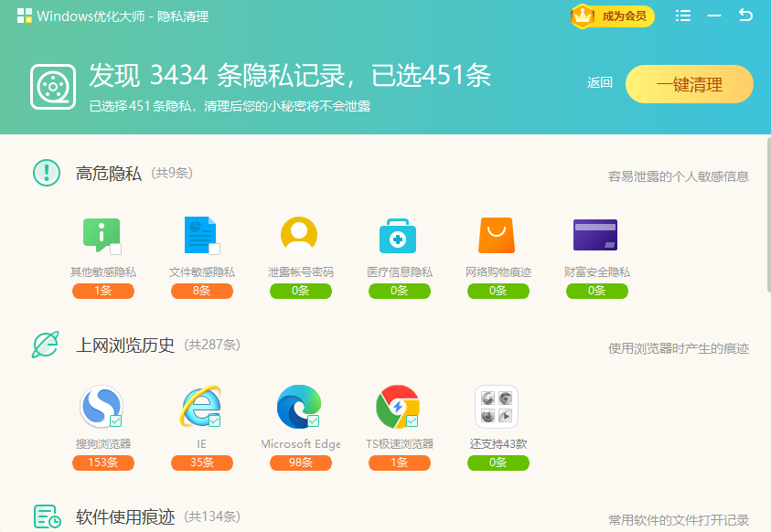Click the Microsoft Edge browser icon
Screen dimensions: 771x532
300,406
